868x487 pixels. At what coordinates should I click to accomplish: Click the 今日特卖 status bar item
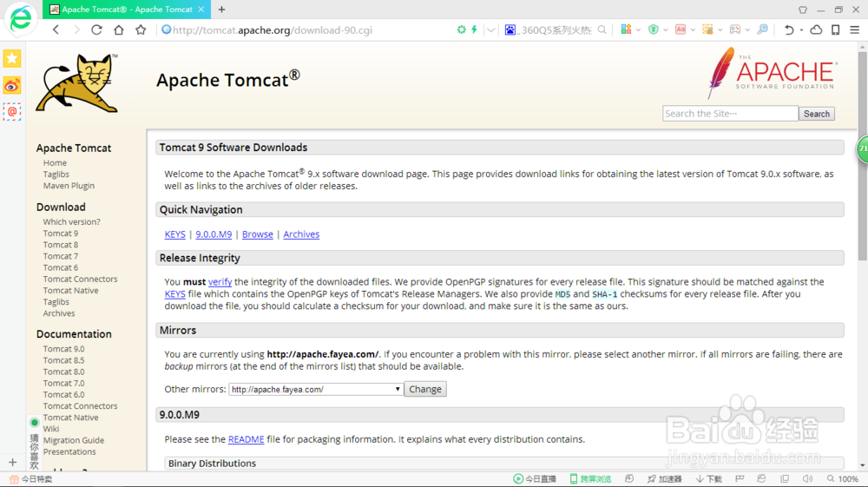(x=31, y=479)
